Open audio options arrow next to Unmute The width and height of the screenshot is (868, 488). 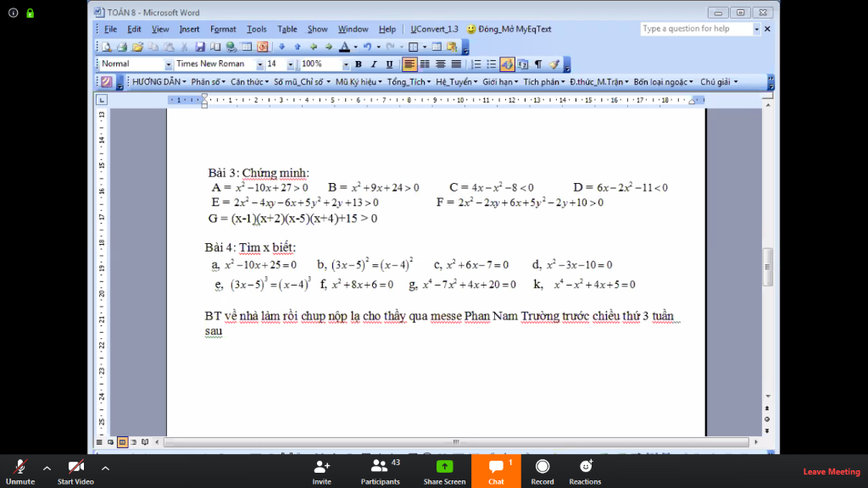47,469
